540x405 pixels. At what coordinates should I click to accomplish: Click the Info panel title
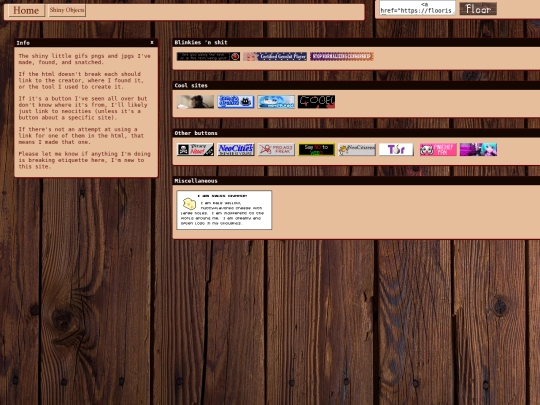tap(23, 43)
